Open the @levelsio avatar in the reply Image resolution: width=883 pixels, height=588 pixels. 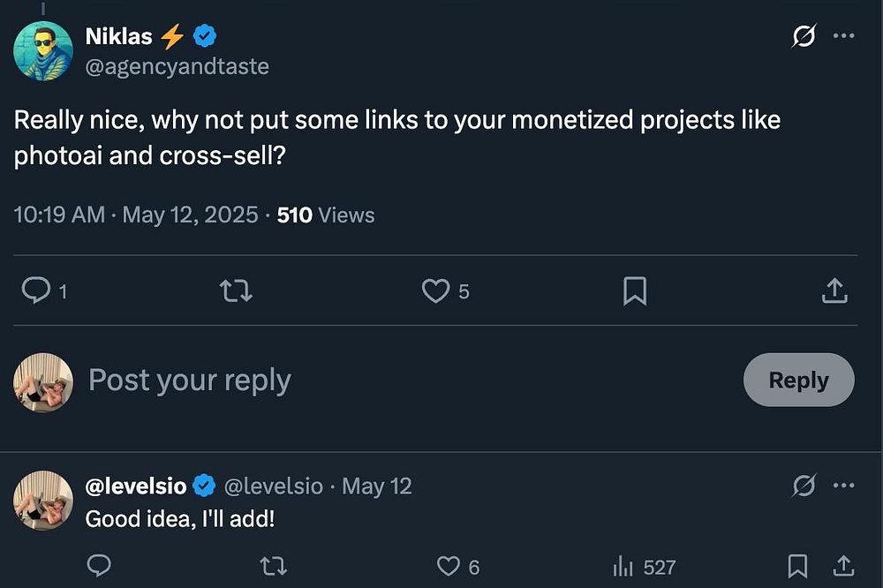tap(42, 500)
